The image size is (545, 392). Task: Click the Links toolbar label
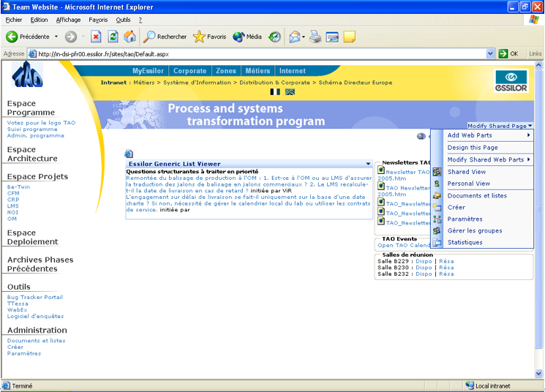pos(535,54)
